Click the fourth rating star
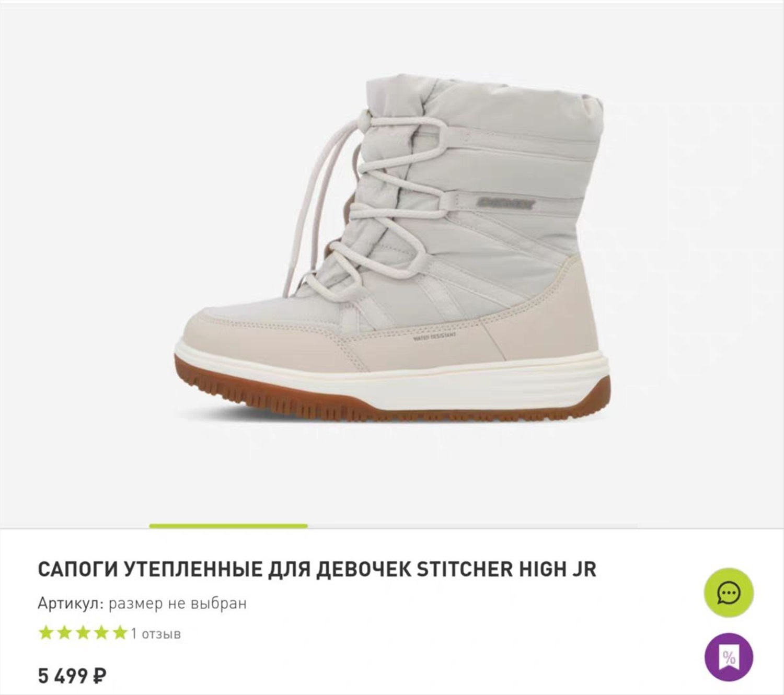Screen dimensions: 784x695 pyautogui.click(x=101, y=633)
